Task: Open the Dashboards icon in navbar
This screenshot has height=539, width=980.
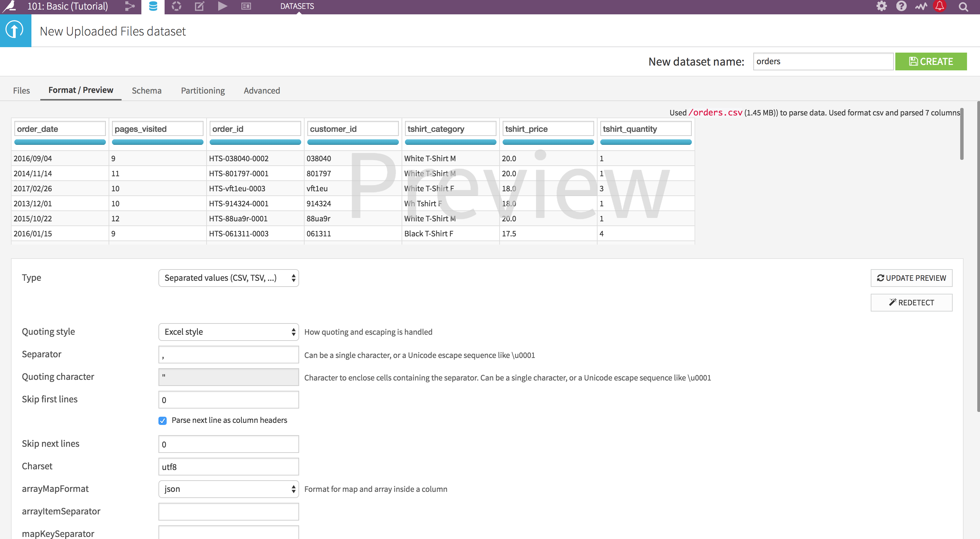Action: (x=246, y=6)
